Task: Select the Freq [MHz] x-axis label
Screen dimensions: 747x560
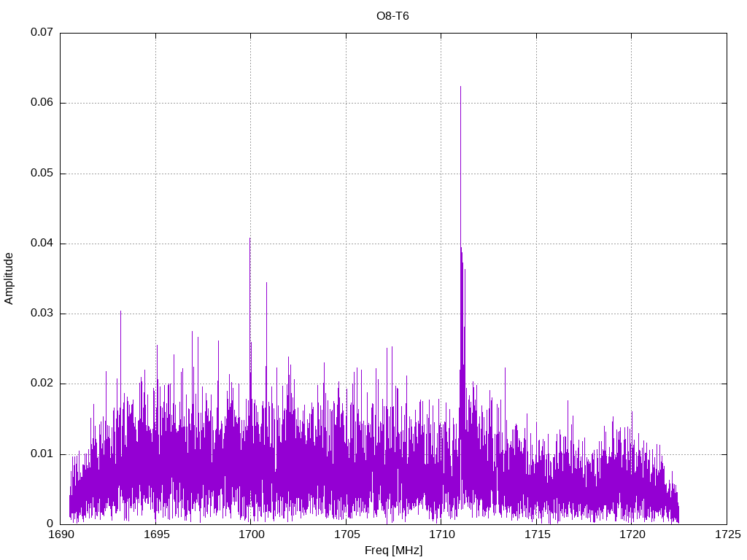Action: [393, 551]
